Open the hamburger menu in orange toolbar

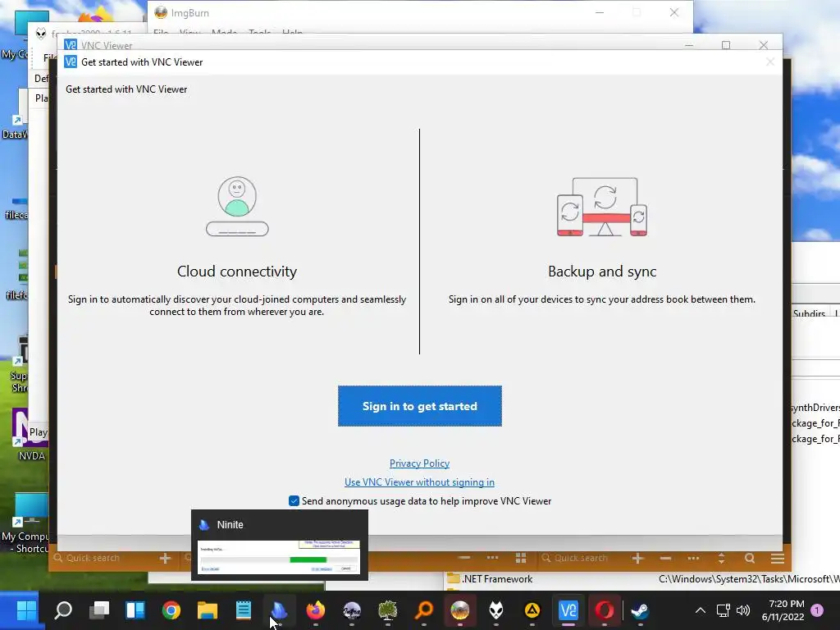pyautogui.click(x=778, y=558)
